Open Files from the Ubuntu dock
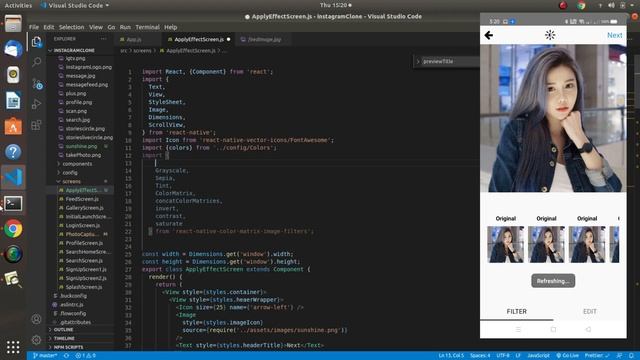 (x=13, y=23)
